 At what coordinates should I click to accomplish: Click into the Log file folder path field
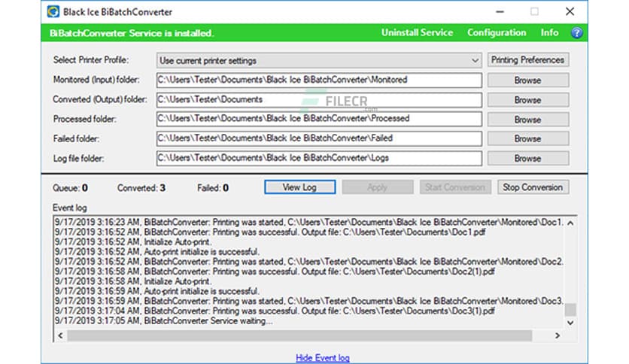(319, 158)
